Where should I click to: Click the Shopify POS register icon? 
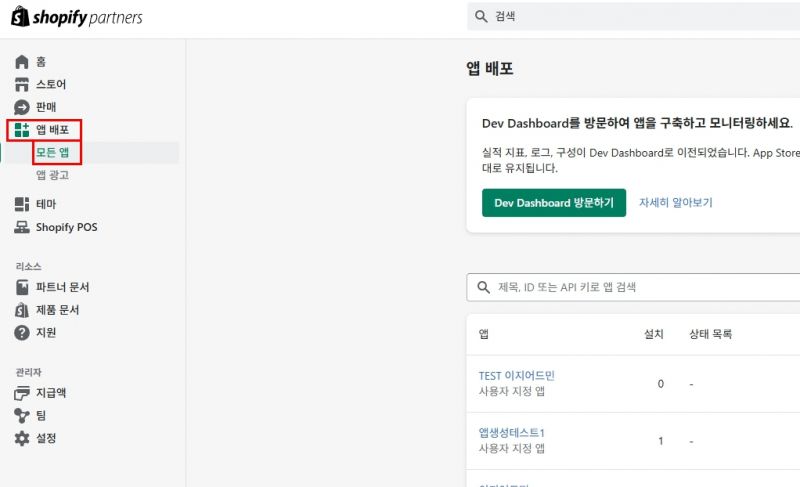[x=22, y=227]
